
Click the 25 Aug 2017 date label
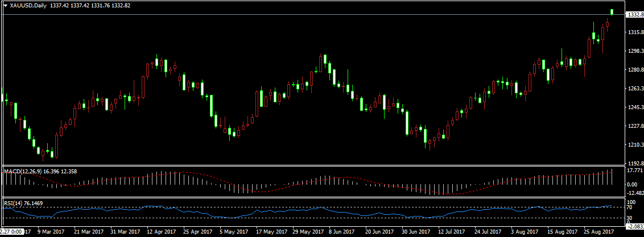[598, 232]
